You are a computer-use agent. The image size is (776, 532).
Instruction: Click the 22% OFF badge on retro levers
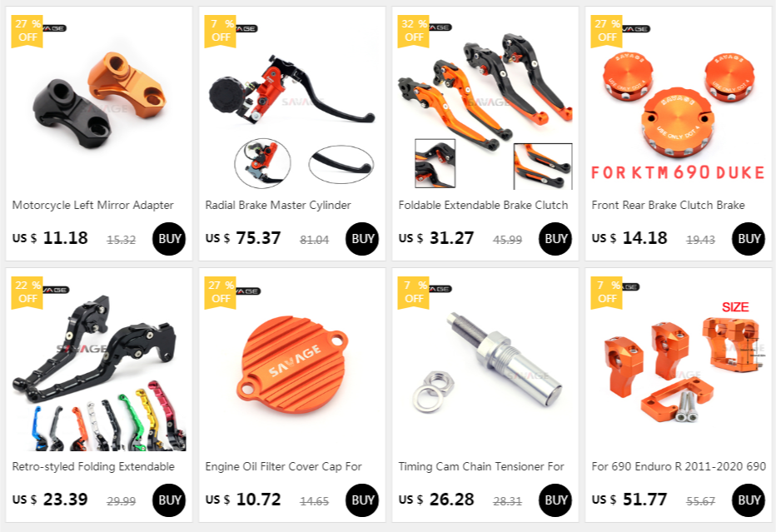click(x=27, y=292)
